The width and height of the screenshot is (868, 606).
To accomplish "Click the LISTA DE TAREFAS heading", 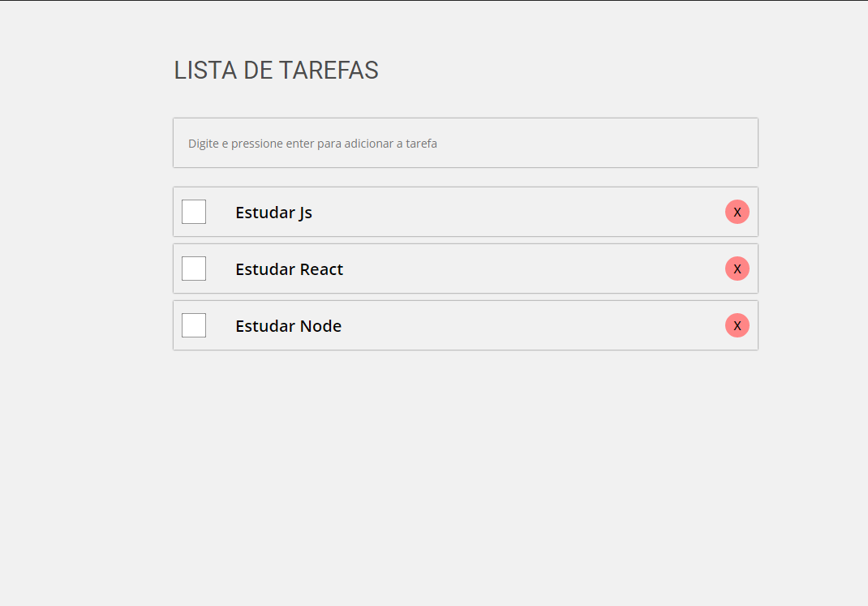I will point(277,71).
